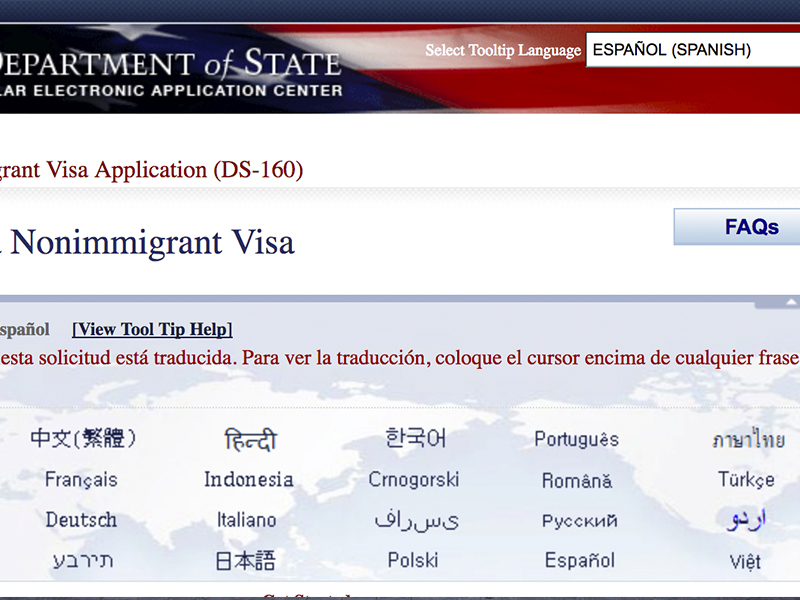Choose Español in the language grid

580,561
